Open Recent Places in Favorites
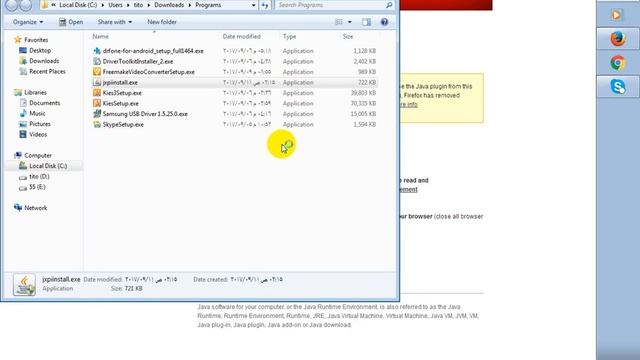The image size is (640, 360). pos(47,71)
